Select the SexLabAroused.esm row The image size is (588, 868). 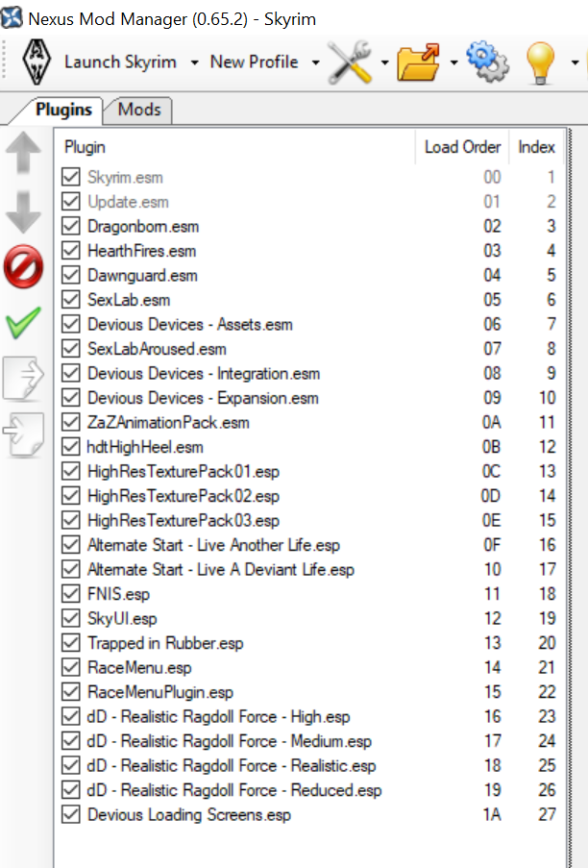click(309, 348)
